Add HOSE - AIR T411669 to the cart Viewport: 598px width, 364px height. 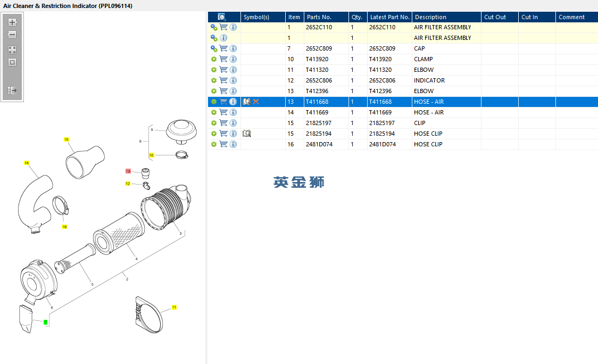223,113
